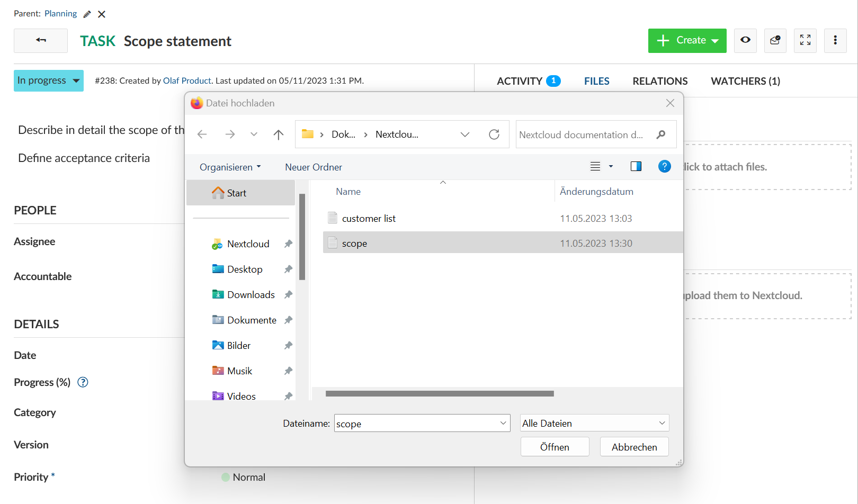Toggle the preview pane in the dialog

click(636, 167)
